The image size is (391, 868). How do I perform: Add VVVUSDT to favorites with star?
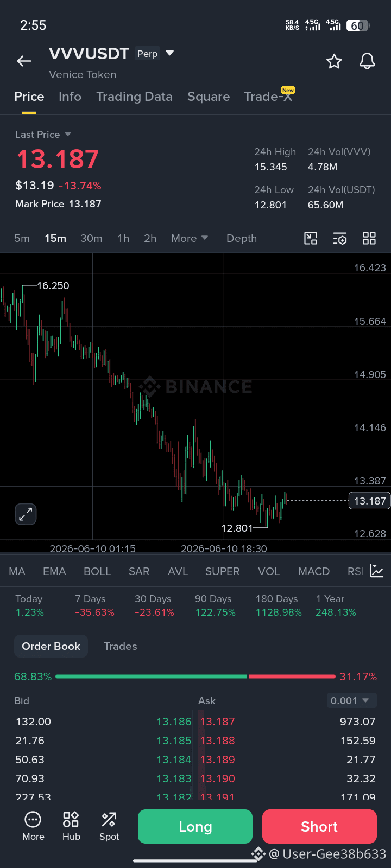coord(334,61)
